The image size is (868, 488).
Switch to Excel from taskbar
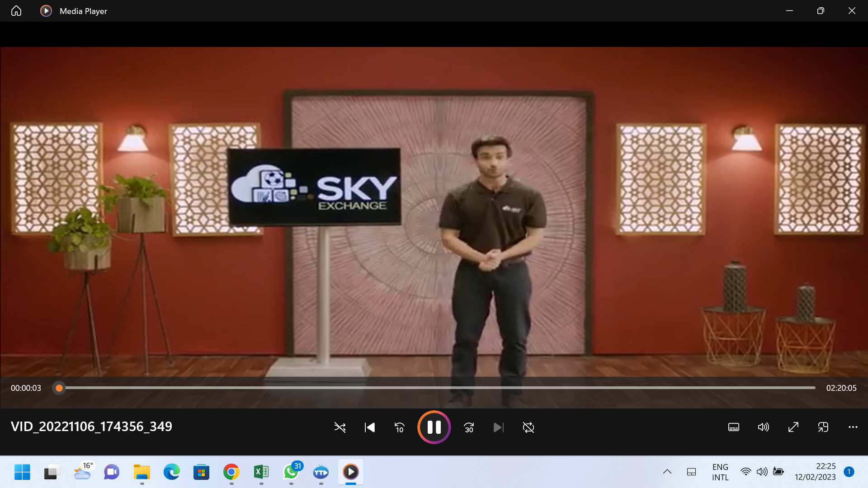tap(261, 472)
